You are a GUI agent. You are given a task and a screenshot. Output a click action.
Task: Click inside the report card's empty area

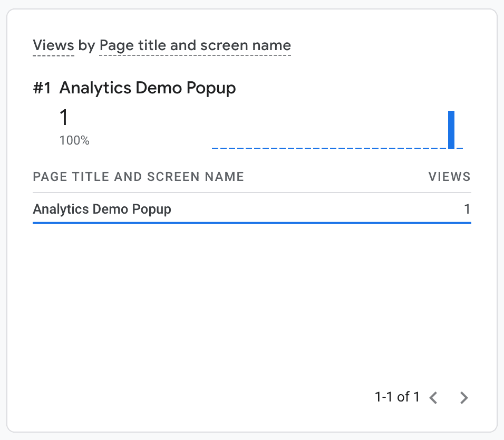click(x=252, y=306)
